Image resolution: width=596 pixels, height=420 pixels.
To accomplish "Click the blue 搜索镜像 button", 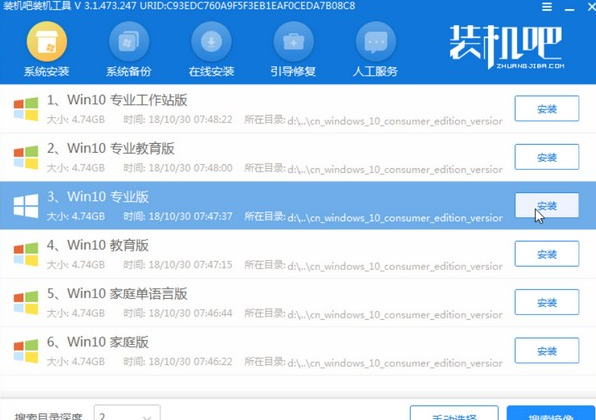I will pos(551,414).
